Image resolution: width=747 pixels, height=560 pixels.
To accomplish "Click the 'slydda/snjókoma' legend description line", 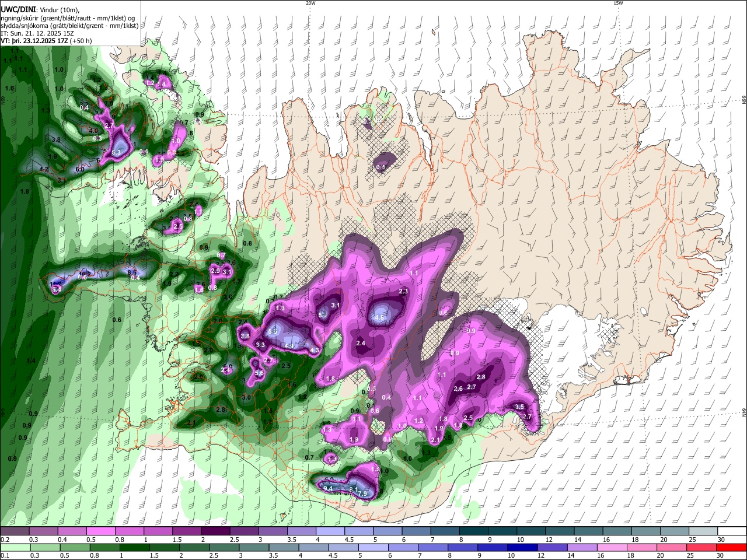I will (x=70, y=26).
